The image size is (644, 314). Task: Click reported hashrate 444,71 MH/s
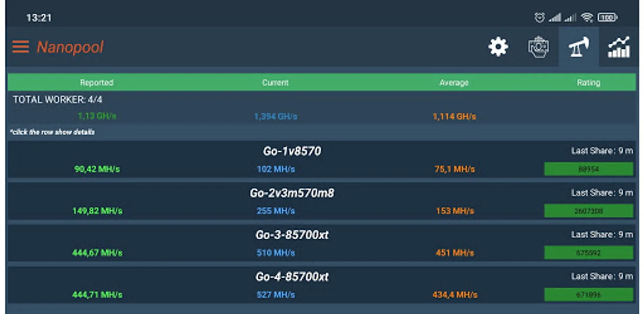(97, 295)
